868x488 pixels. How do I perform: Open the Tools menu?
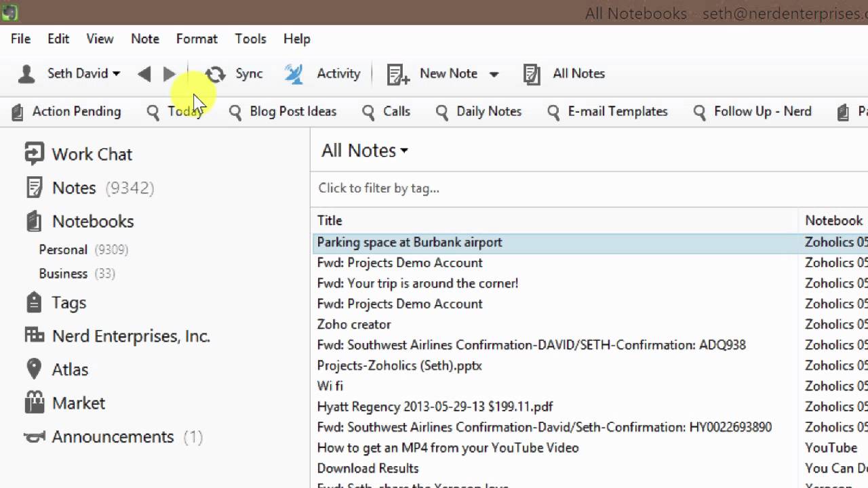point(250,39)
